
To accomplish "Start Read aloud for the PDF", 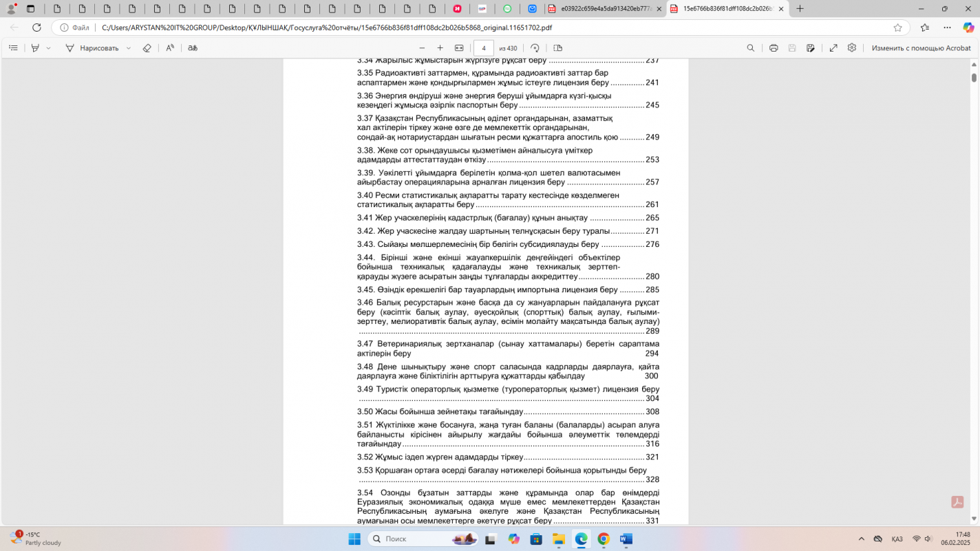I will (x=170, y=48).
